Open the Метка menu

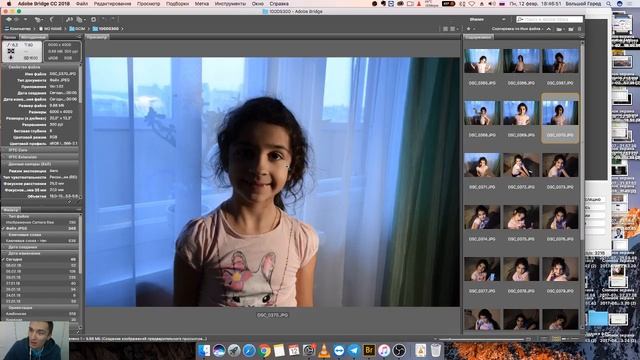(x=202, y=4)
